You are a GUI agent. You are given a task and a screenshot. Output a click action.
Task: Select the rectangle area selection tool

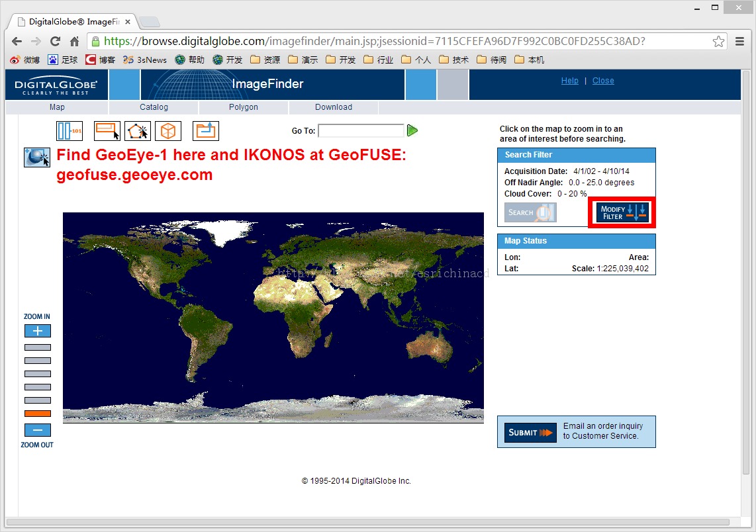pyautogui.click(x=107, y=130)
